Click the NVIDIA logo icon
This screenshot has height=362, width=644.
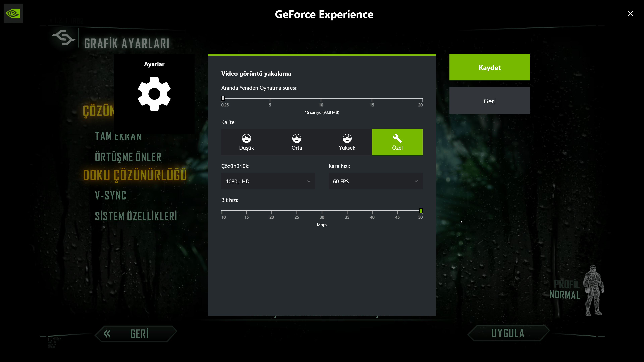pyautogui.click(x=13, y=13)
